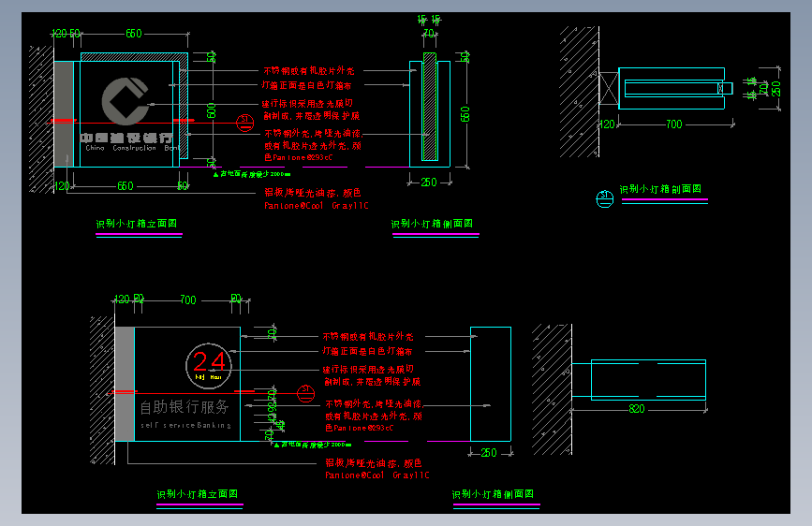
Task: Click the red S1 marker on the Construction Bank elevation
Action: pos(245,123)
